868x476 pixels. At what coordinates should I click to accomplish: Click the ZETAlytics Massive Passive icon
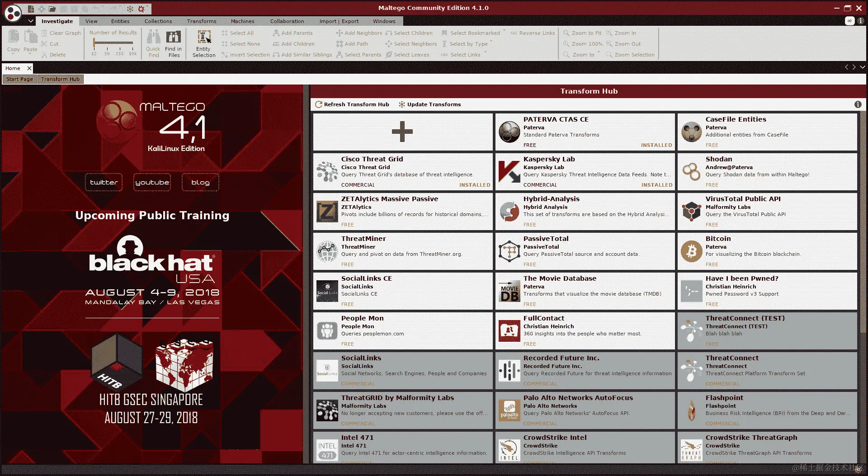tap(327, 211)
